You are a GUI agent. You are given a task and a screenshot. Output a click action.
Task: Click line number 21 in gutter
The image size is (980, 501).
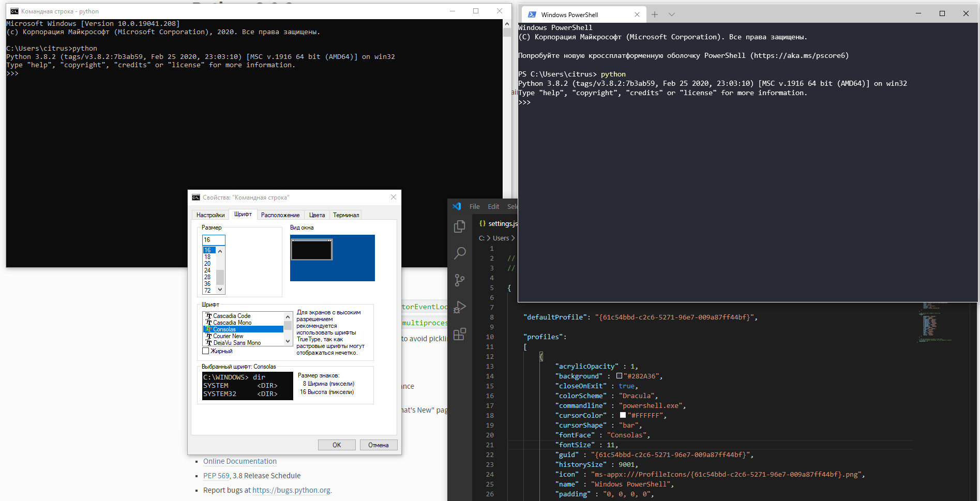[x=490, y=445]
